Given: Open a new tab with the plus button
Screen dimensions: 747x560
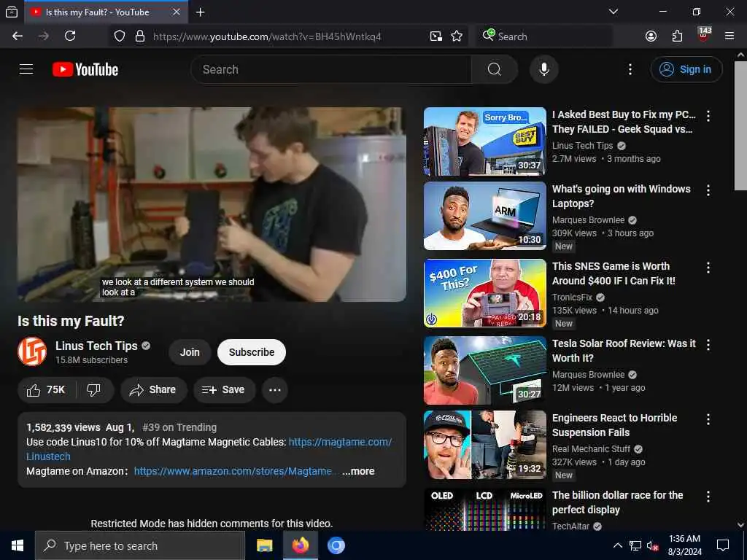Looking at the screenshot, I should pos(201,12).
